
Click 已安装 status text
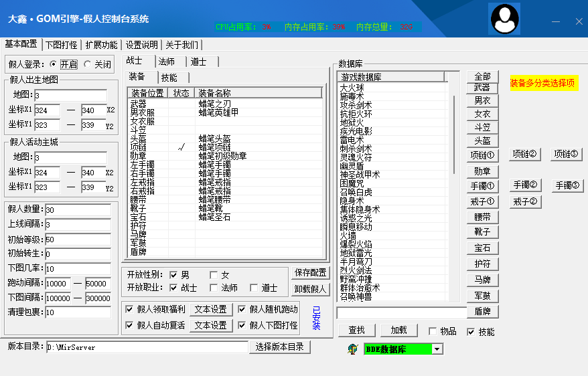[317, 318]
